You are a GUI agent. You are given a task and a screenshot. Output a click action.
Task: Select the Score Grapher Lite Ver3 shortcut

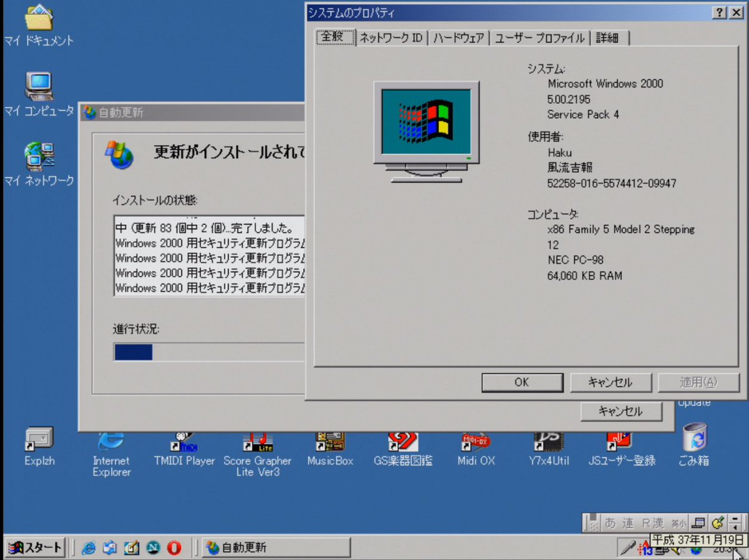click(257, 454)
